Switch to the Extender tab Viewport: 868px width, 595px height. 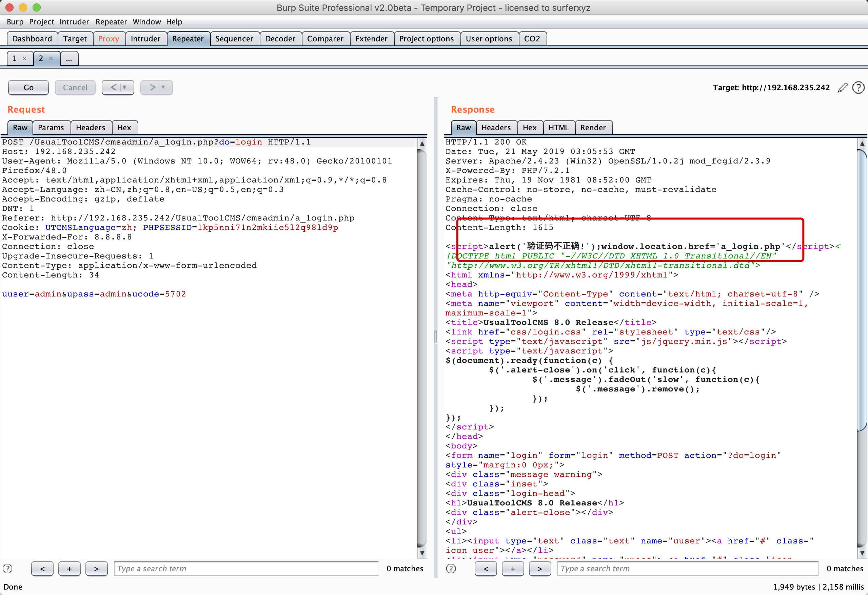(371, 39)
